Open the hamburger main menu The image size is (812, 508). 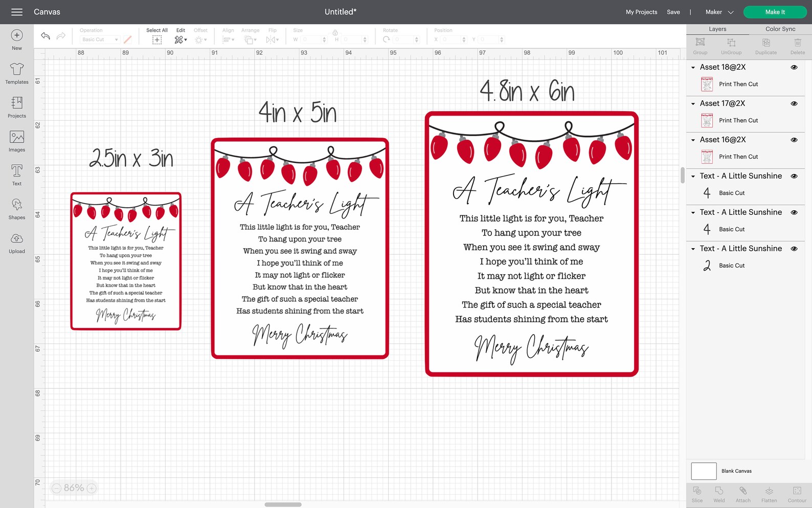click(x=17, y=12)
